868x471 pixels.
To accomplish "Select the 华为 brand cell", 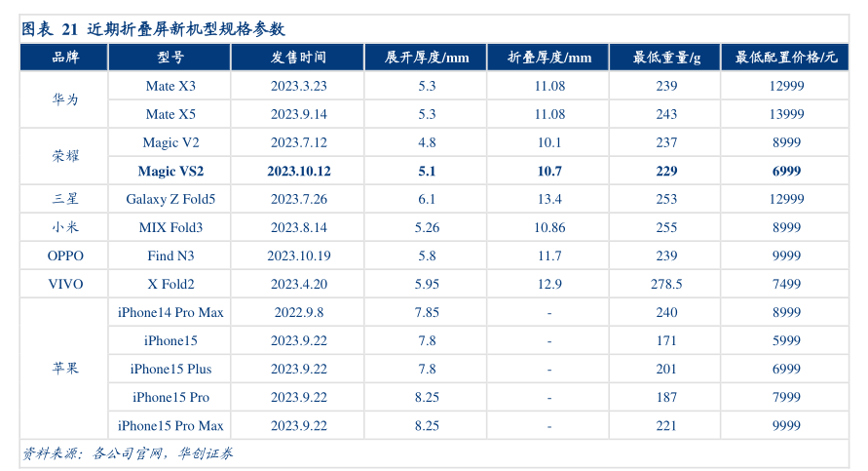I will [65, 100].
